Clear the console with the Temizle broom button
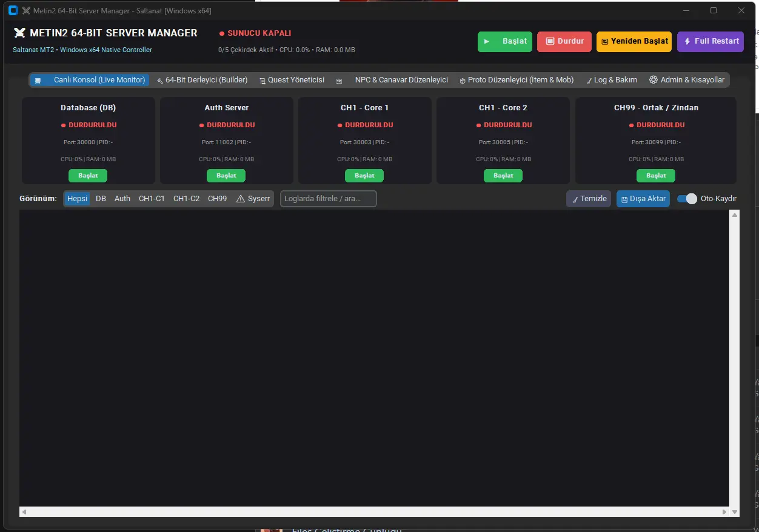This screenshot has width=759, height=532. (589, 199)
